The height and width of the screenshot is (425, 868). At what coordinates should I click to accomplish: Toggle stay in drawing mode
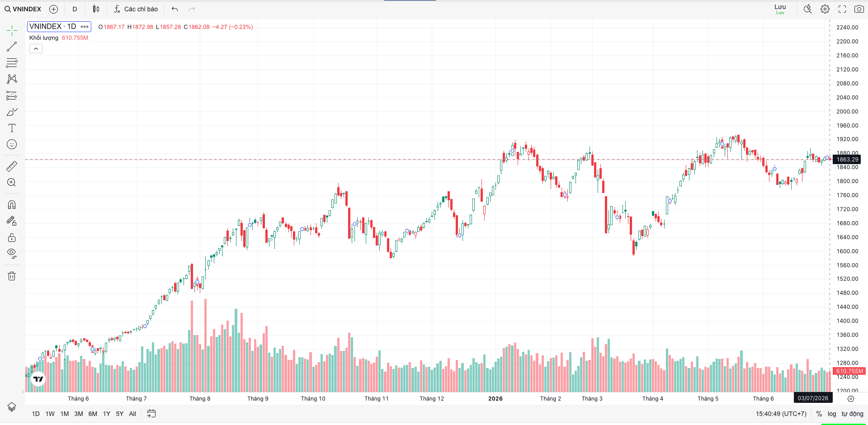(12, 221)
